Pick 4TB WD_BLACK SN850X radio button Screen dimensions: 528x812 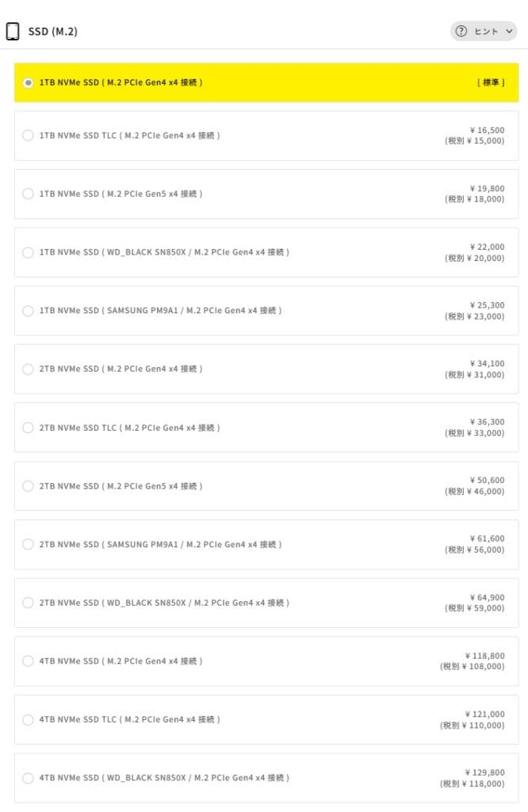click(29, 778)
